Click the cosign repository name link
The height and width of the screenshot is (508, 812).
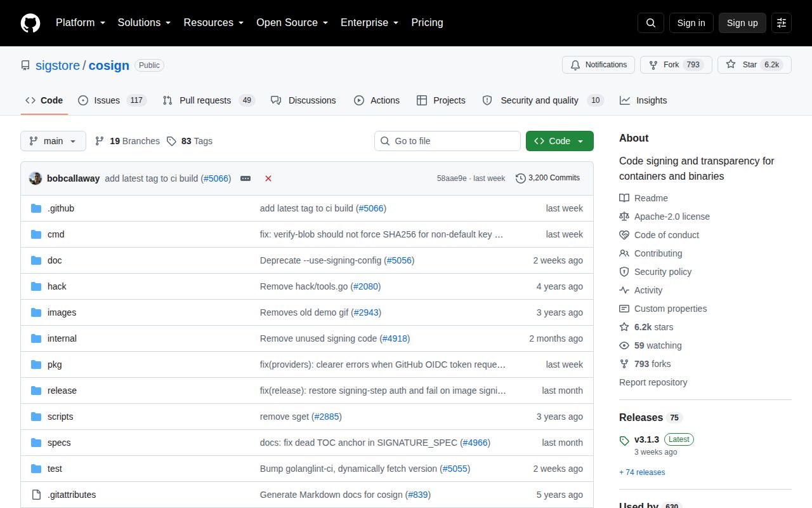pos(109,65)
